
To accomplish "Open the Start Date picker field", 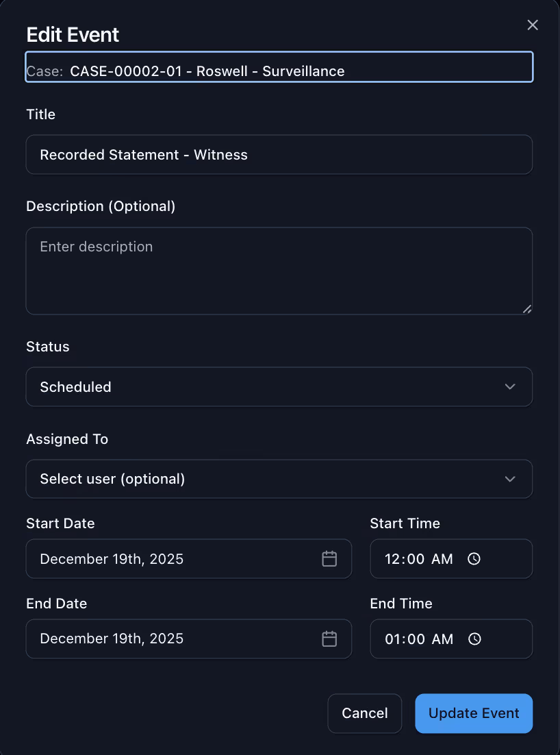I will [x=178, y=559].
